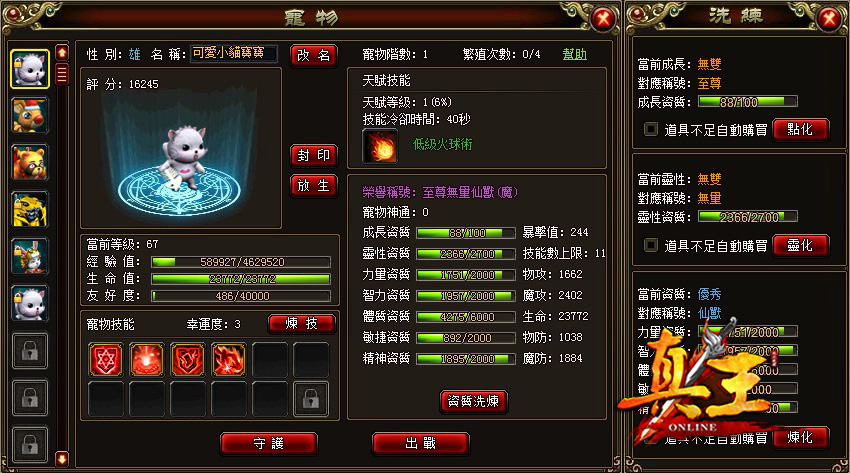Click the 出戰 battle button
Image resolution: width=850 pixels, height=473 pixels.
(421, 443)
